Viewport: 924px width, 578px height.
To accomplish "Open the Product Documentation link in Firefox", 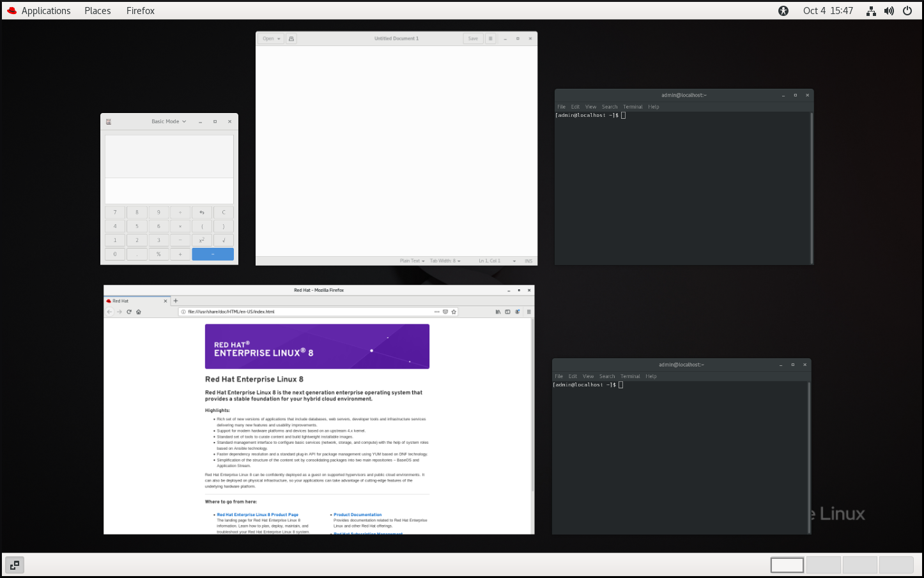I will (357, 515).
